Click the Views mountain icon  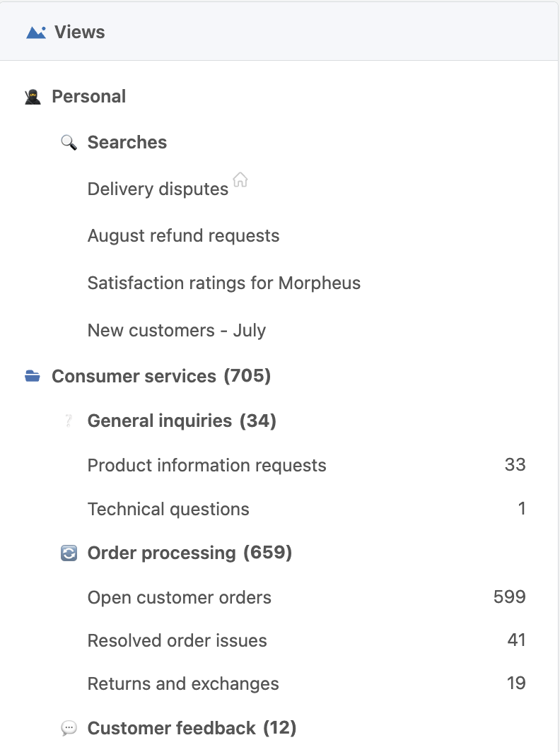36,33
